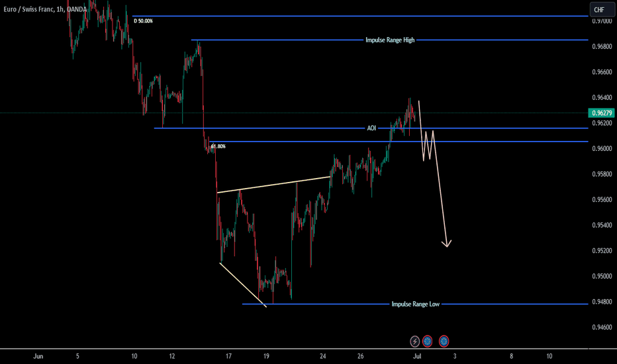Open the CHF currency selector
Image resolution: width=617 pixels, height=364 pixels.
tap(602, 10)
